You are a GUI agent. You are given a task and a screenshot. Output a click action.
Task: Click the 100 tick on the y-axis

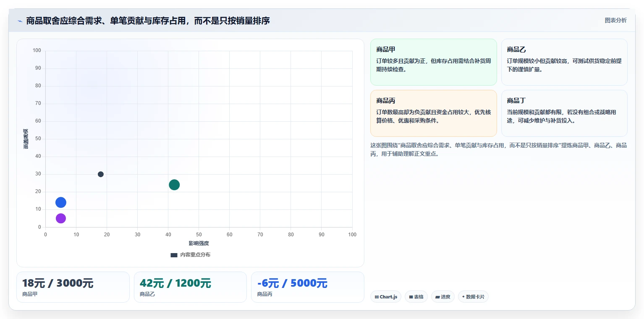37,51
